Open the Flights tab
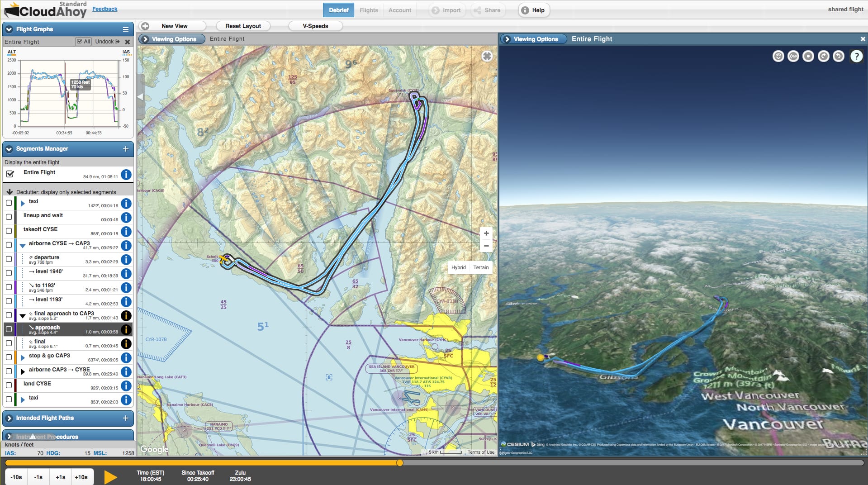 (x=369, y=10)
